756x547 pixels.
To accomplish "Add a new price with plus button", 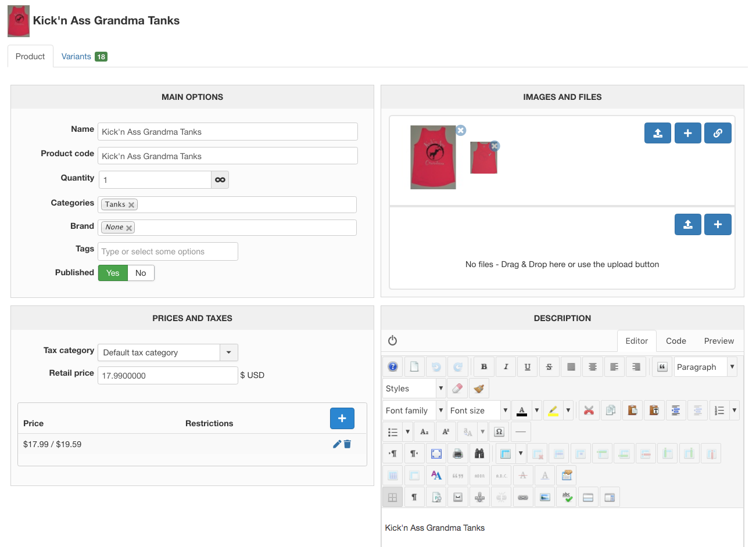I will pyautogui.click(x=342, y=418).
